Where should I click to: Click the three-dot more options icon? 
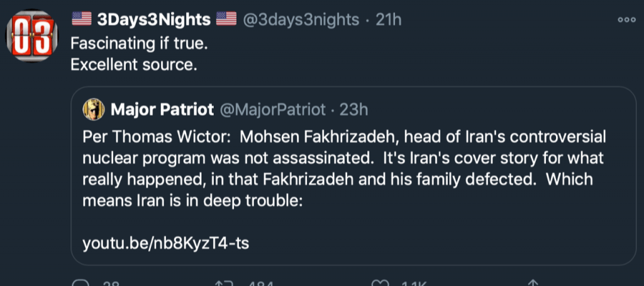(626, 20)
